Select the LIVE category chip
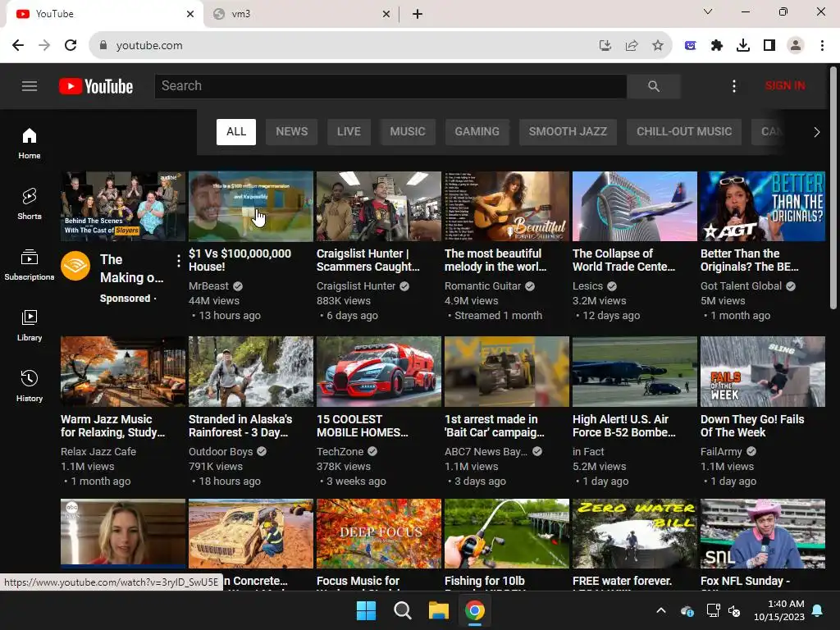 349,132
